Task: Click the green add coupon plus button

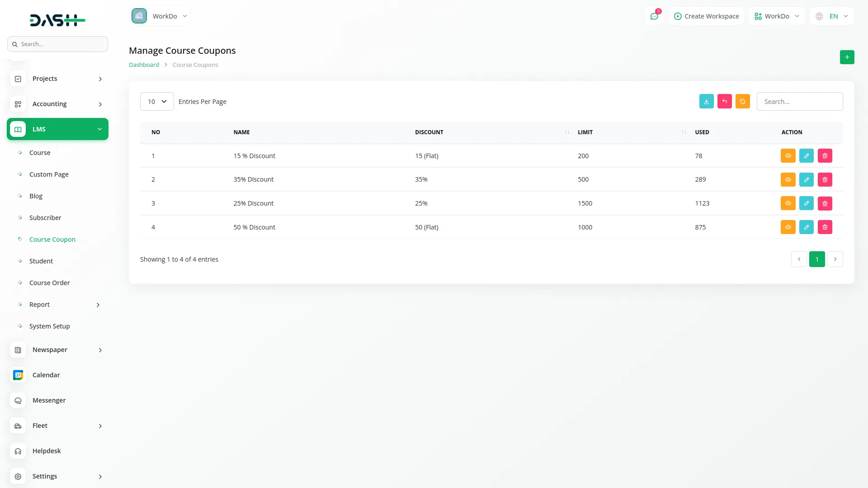Action: [x=847, y=57]
